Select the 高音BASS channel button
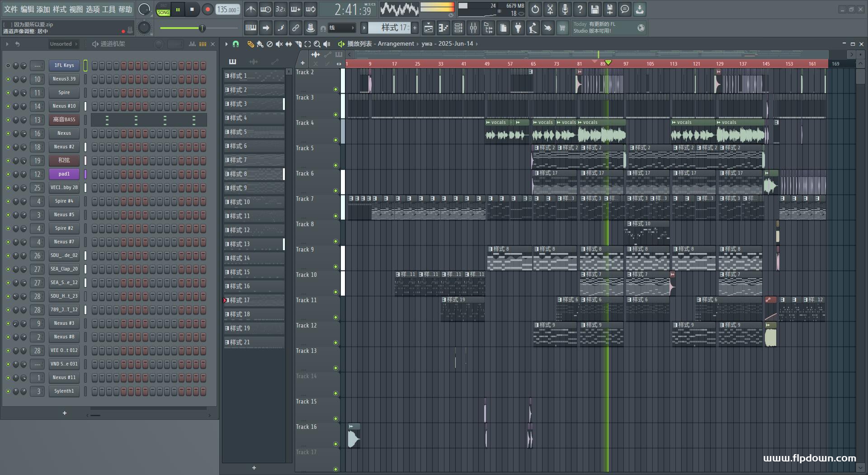Viewport: 868px width, 475px height. pyautogui.click(x=64, y=120)
